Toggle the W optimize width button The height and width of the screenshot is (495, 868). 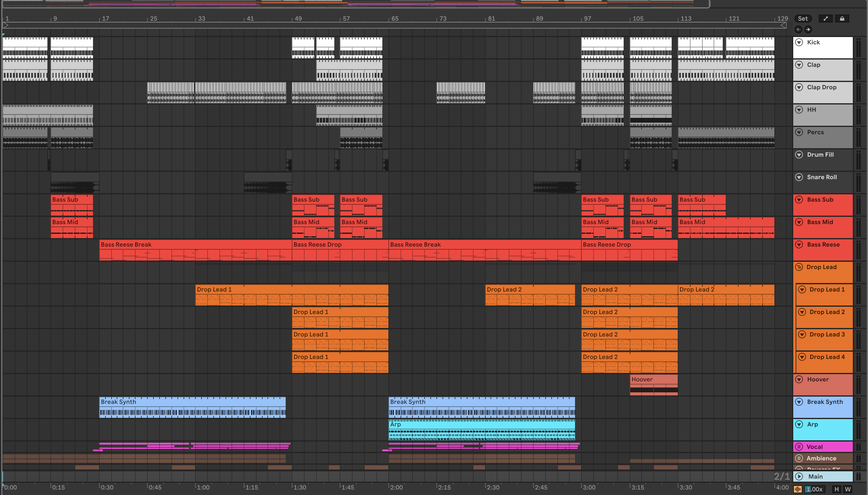click(x=848, y=489)
